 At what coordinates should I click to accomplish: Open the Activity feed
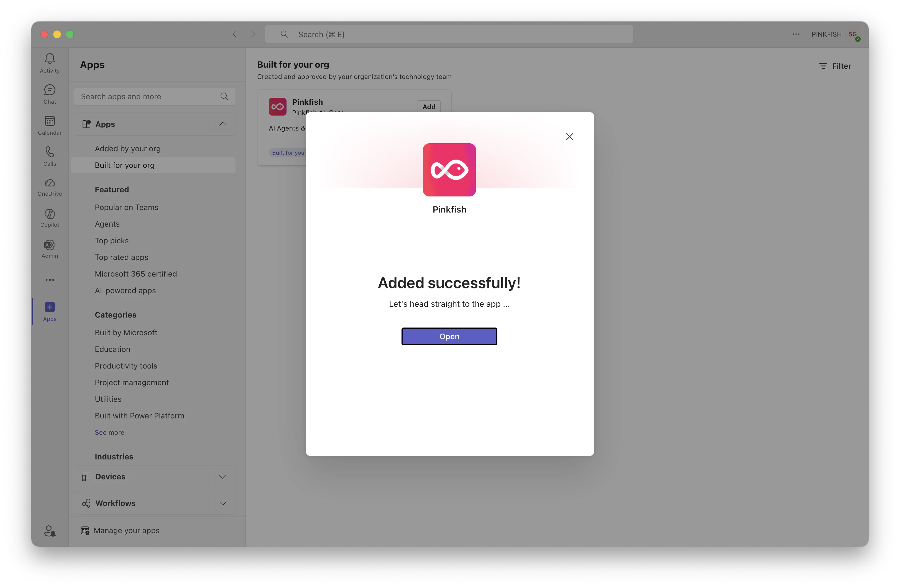(50, 63)
